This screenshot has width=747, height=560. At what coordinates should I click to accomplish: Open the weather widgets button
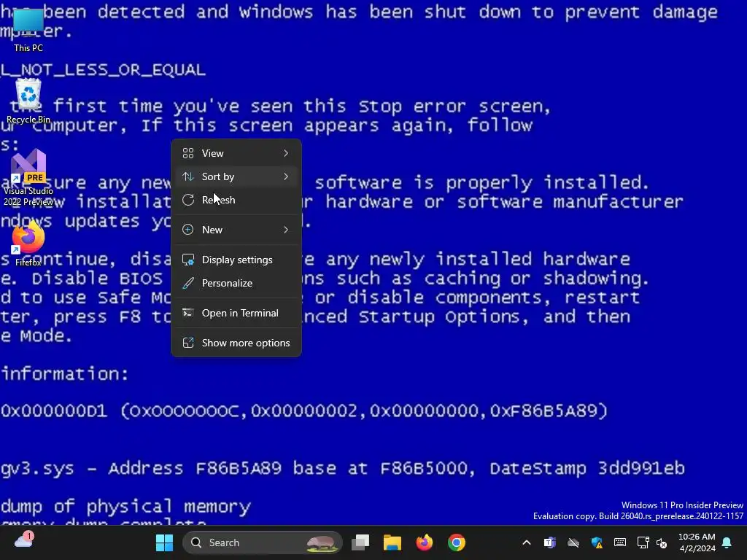tap(24, 540)
